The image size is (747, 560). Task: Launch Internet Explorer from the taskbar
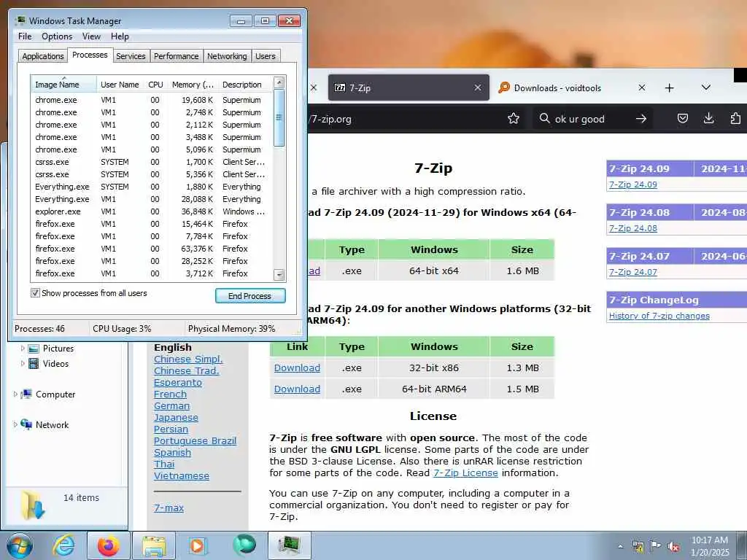(63, 545)
